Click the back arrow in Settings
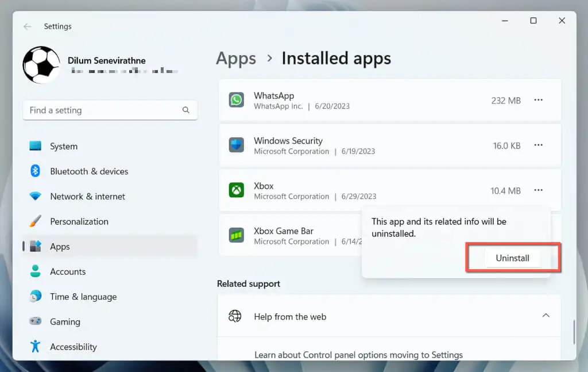588x372 pixels. click(27, 26)
